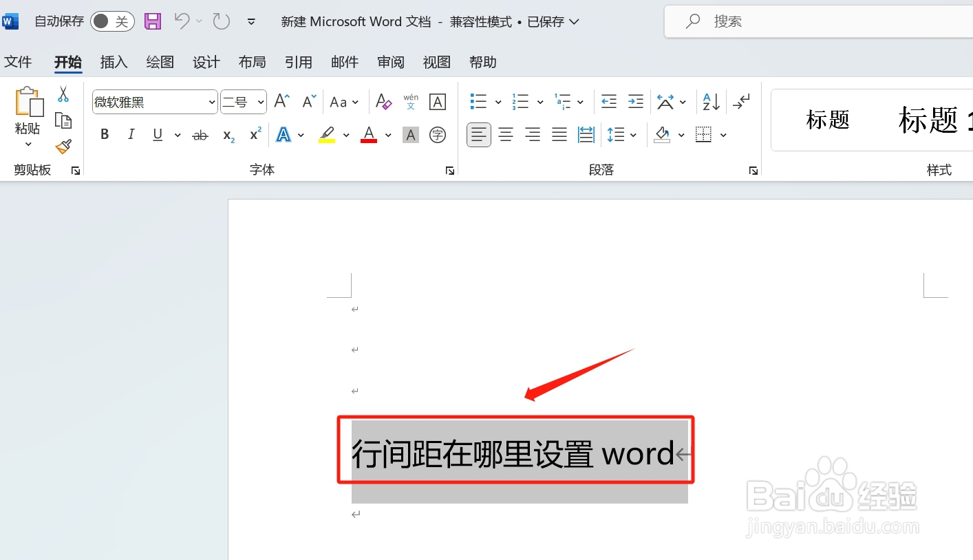The height and width of the screenshot is (560, 973).
Task: Open the bullets dropdown arrow
Action: pos(498,101)
